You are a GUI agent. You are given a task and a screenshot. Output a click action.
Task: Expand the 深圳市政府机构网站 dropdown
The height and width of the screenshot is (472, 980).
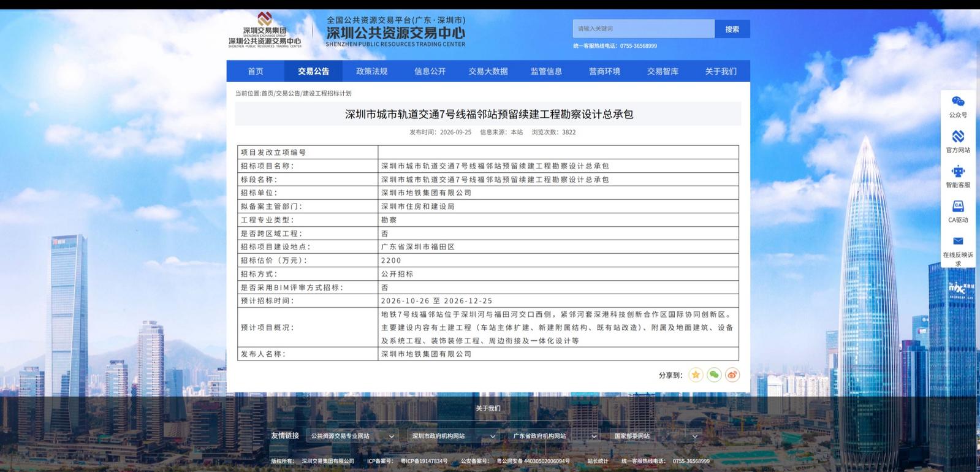click(x=454, y=436)
